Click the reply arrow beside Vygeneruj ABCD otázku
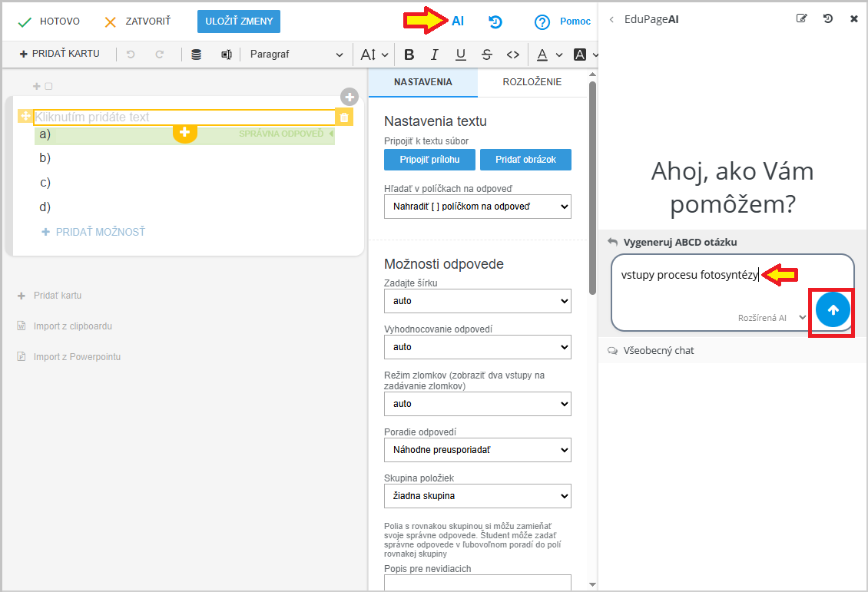 (x=612, y=242)
